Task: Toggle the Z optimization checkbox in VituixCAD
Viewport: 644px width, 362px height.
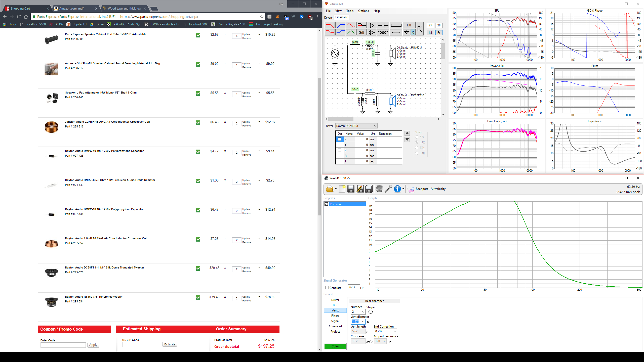Action: pos(340,150)
